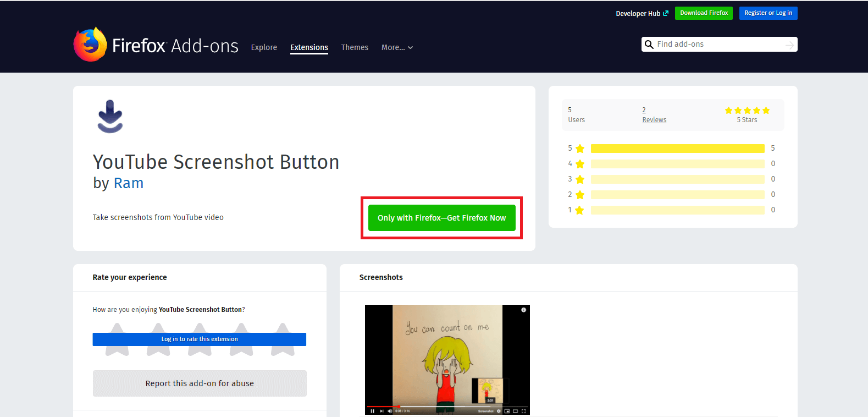Screen dimensions: 868x417
Task: Open the Explore section
Action: pyautogui.click(x=264, y=47)
